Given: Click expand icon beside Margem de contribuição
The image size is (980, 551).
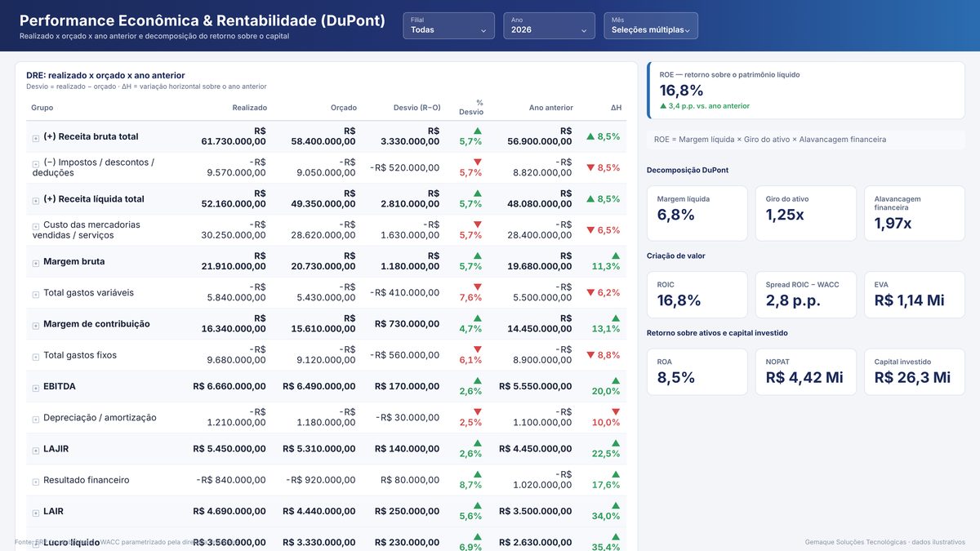Looking at the screenshot, I should click(36, 325).
